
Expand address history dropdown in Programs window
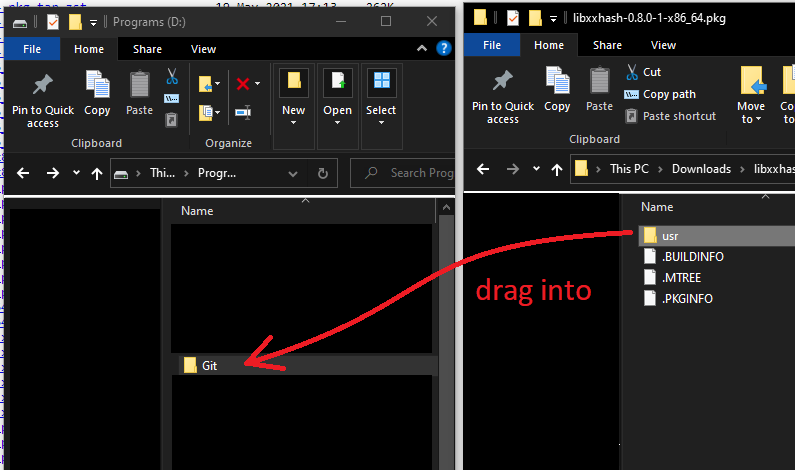pyautogui.click(x=293, y=173)
